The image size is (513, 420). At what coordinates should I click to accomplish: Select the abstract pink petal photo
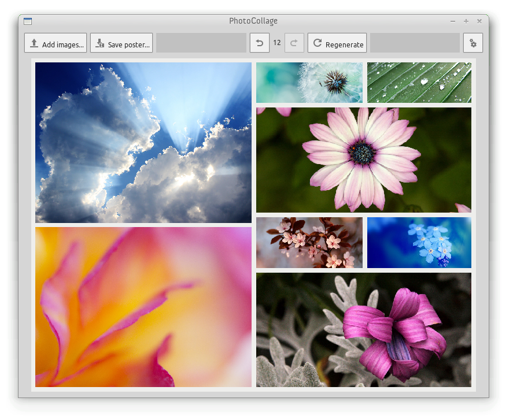pos(143,307)
